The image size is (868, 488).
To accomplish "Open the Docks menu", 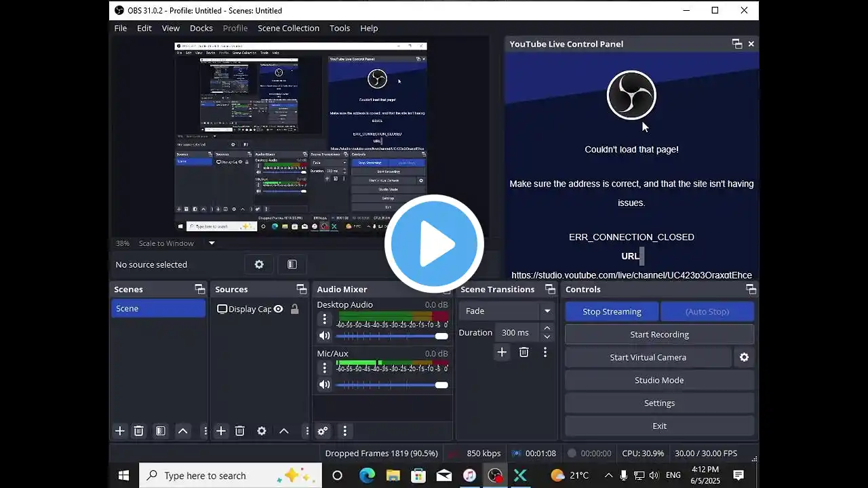I will pos(201,28).
